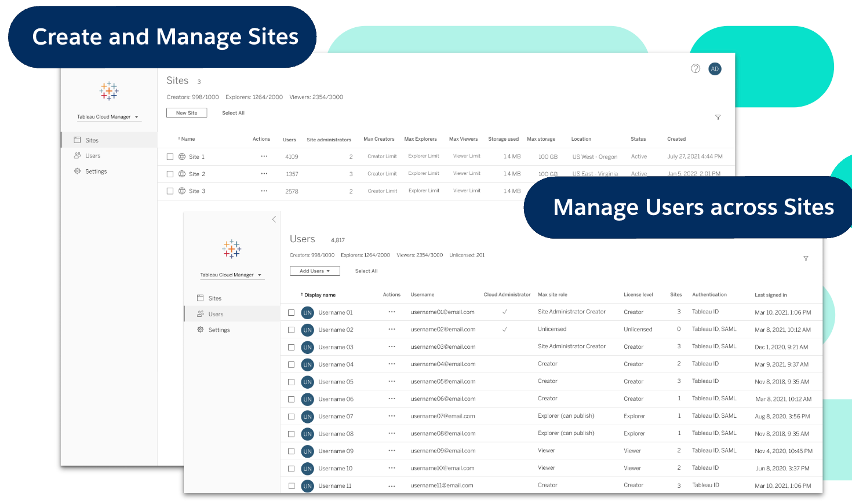Collapse the sidebar with the chevron arrow
The width and height of the screenshot is (852, 504).
pos(274,219)
